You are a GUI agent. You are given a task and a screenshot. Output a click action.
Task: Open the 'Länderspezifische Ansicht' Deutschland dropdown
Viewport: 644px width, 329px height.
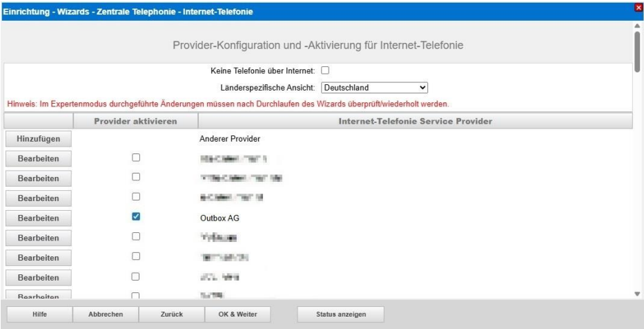[375, 88]
